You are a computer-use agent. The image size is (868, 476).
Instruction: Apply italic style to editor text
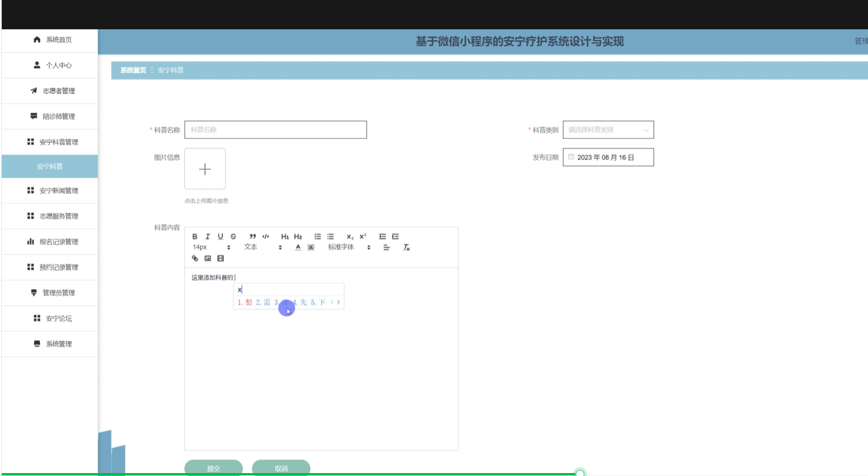[207, 236]
